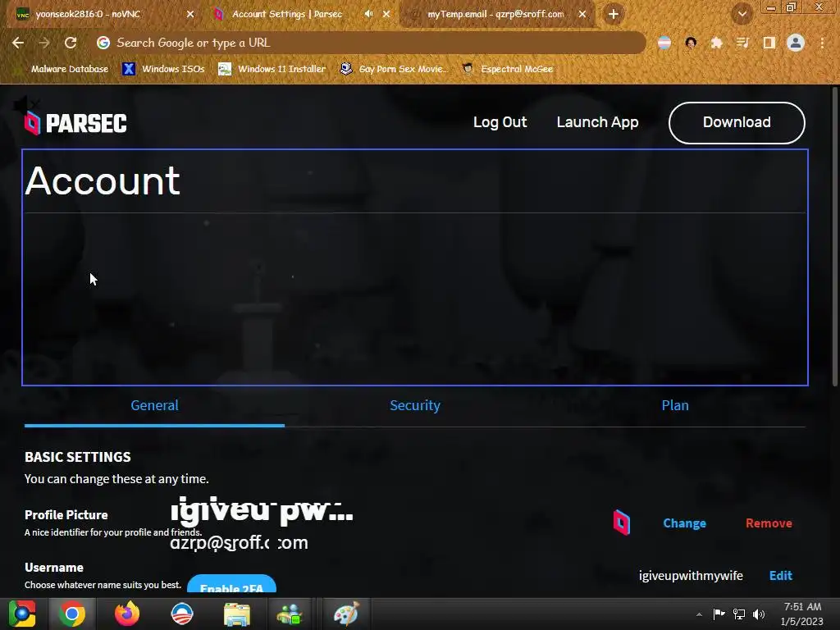Click the striped flag extension icon

tap(664, 43)
